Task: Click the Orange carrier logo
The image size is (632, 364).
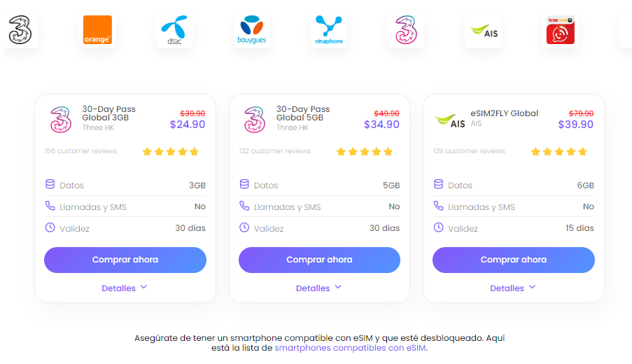Action: click(x=97, y=31)
